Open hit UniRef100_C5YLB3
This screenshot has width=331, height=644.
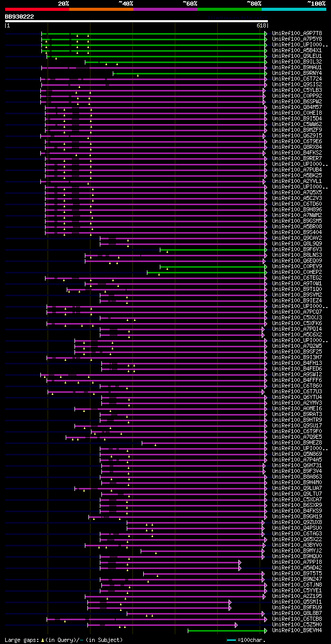[x=297, y=90]
